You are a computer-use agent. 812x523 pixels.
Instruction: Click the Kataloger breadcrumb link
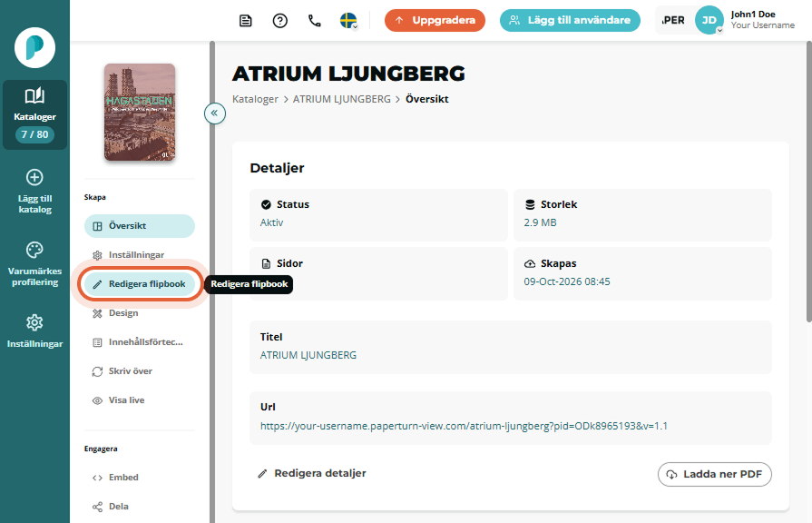tap(255, 99)
